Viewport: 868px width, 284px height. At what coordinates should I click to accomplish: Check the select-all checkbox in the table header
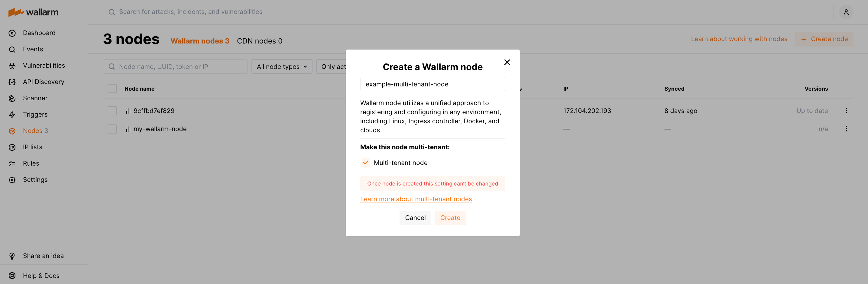pyautogui.click(x=112, y=88)
